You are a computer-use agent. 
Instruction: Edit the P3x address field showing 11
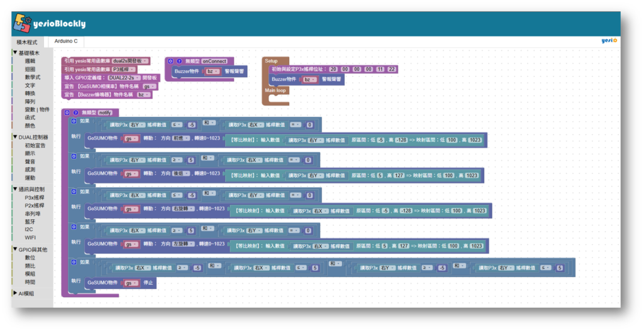click(380, 69)
